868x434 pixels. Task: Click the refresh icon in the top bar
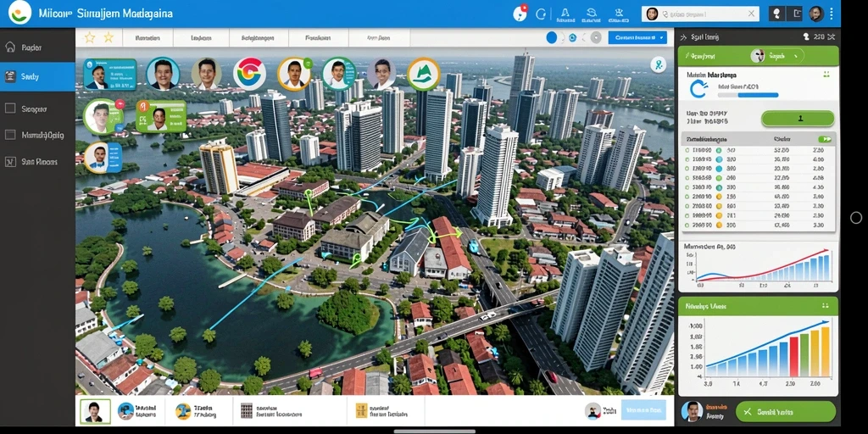pyautogui.click(x=541, y=14)
